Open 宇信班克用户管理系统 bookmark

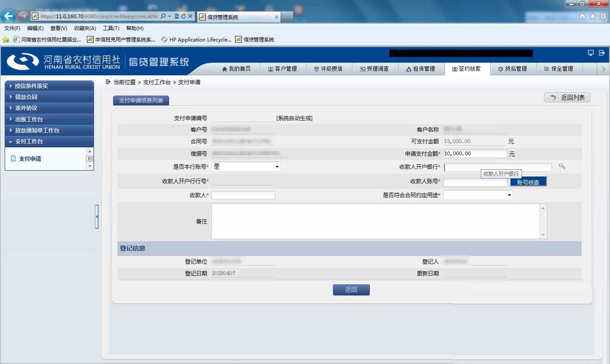point(121,39)
